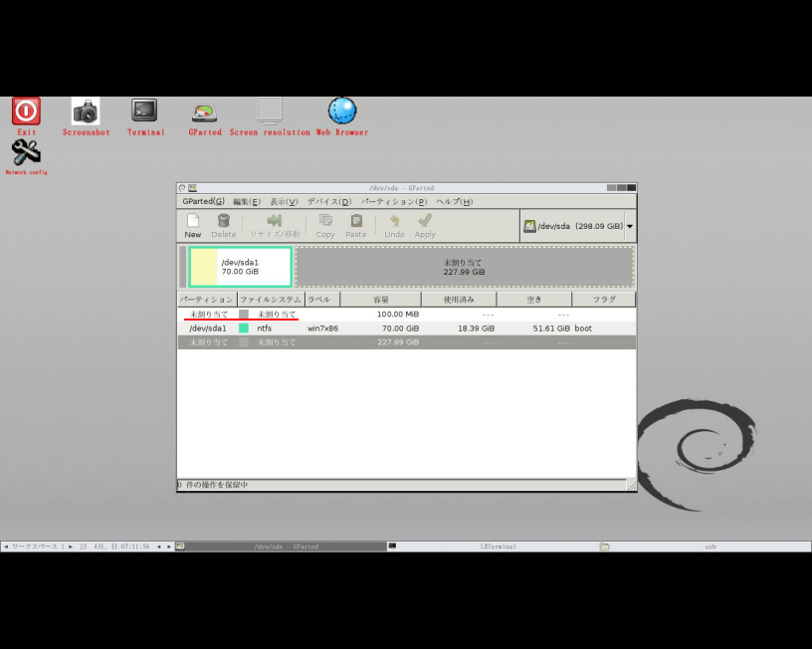812x649 pixels.
Task: Click the 70.00 GiB size cell
Action: (x=400, y=328)
